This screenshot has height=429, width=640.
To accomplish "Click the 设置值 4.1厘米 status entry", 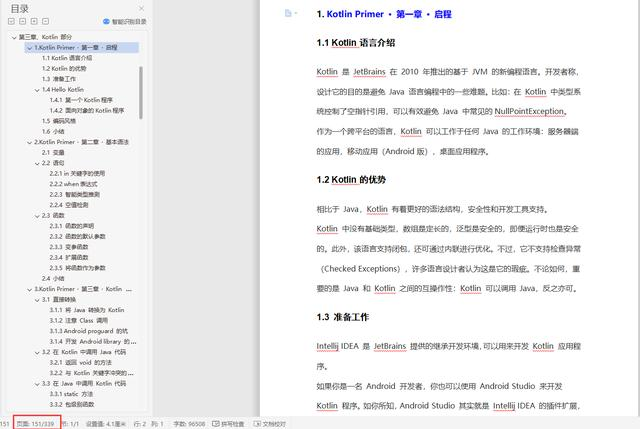I will [106, 424].
